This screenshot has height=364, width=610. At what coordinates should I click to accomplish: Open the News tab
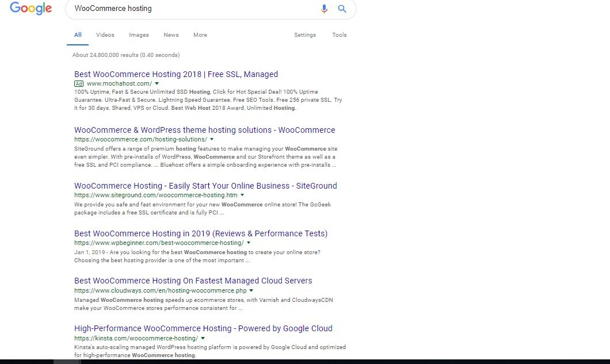pyautogui.click(x=171, y=35)
